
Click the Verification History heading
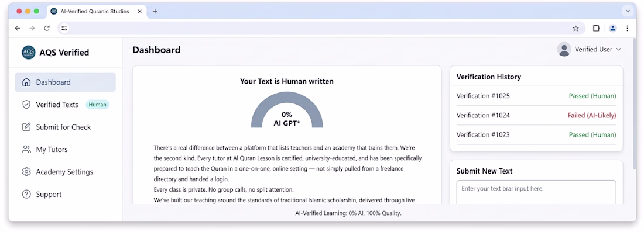click(x=488, y=77)
